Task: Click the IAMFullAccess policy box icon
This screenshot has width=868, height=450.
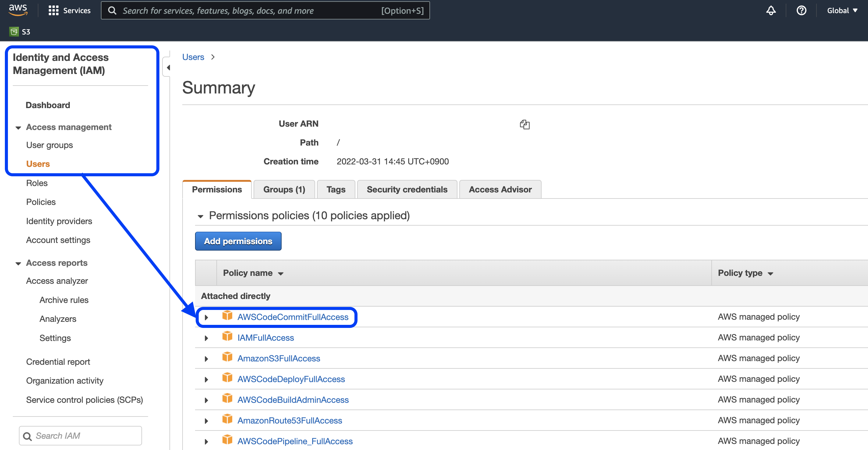Action: (227, 336)
